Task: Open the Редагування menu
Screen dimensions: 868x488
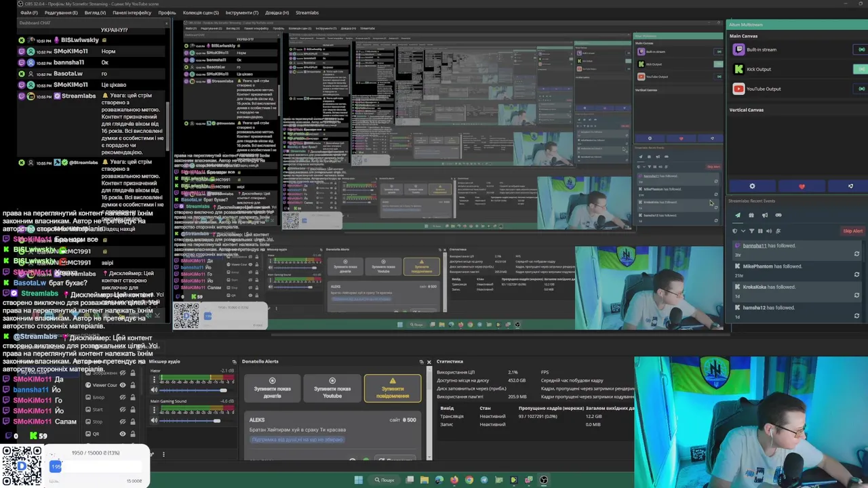Action: click(x=61, y=12)
